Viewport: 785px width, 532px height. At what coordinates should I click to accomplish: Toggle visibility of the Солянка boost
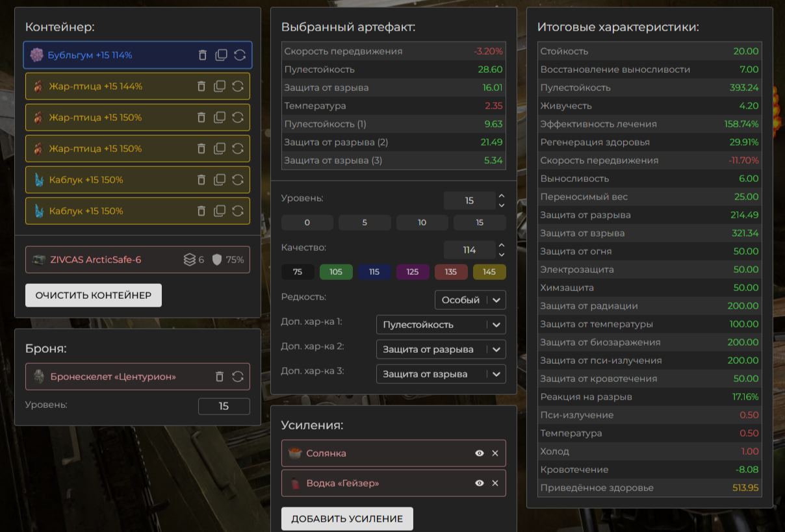480,453
